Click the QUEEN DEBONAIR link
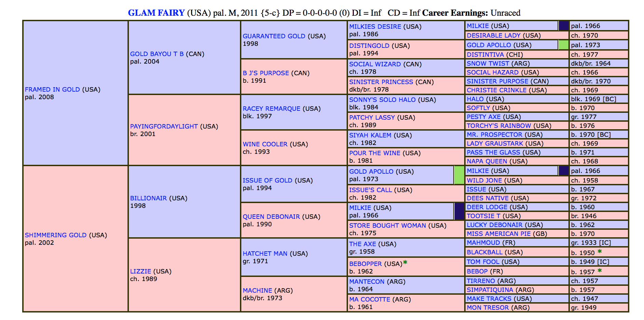Screen dimensions: 644x320 [x=271, y=217]
